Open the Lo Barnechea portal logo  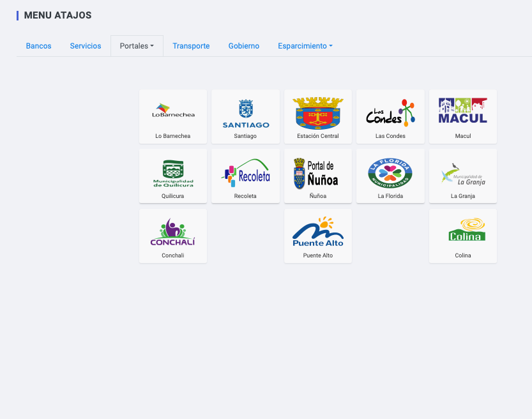click(x=173, y=111)
